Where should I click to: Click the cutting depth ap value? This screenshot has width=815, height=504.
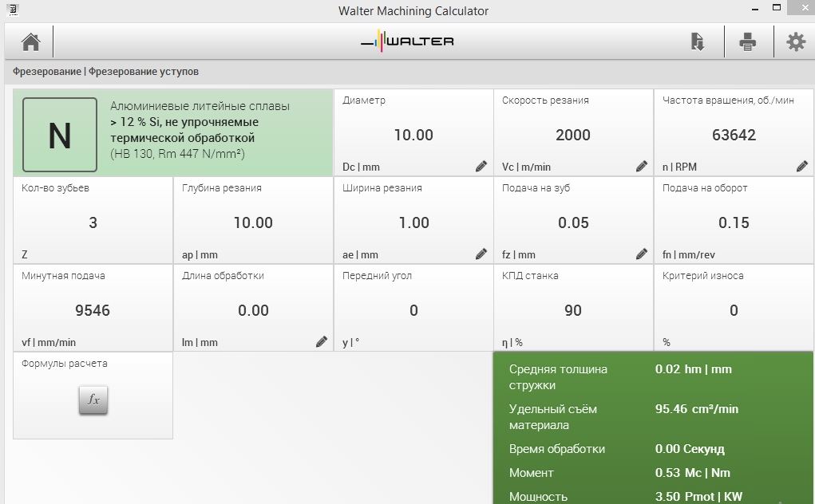253,222
